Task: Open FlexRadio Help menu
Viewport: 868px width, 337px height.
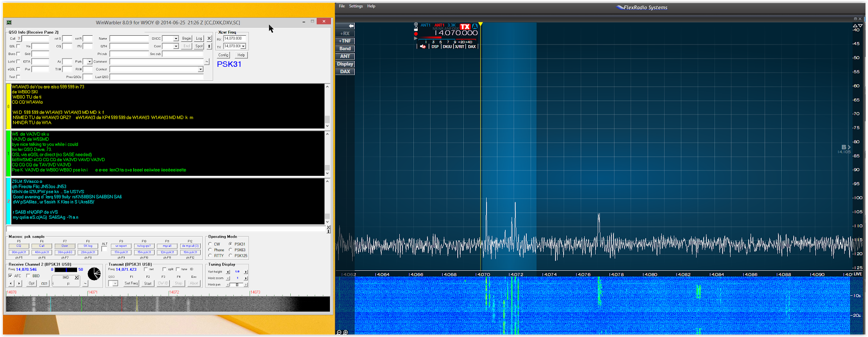Action: point(371,7)
